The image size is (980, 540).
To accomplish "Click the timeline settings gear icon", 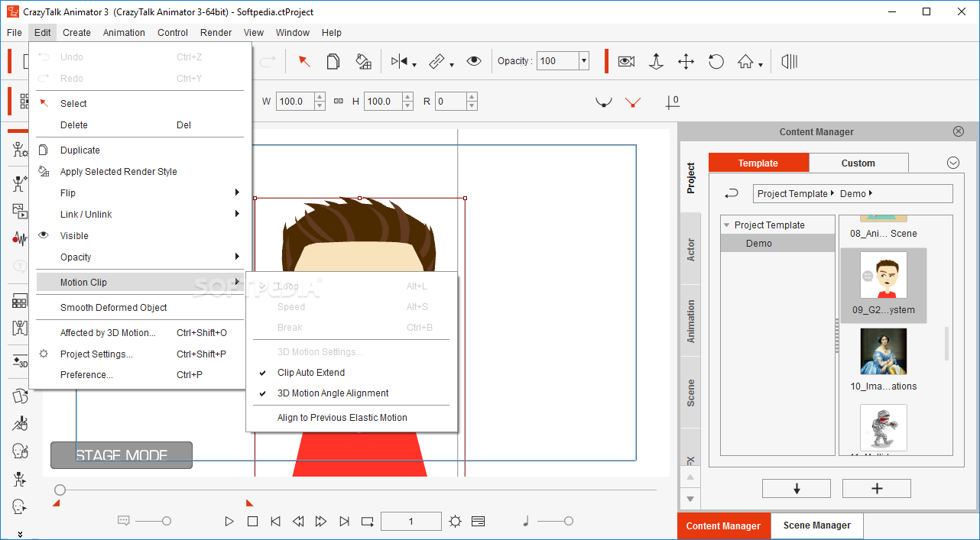I will (456, 522).
